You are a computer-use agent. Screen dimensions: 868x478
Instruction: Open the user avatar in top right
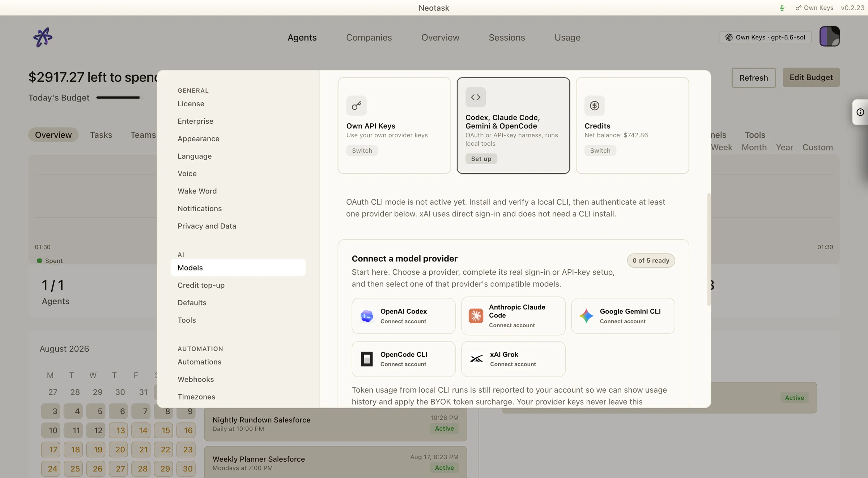(x=829, y=37)
